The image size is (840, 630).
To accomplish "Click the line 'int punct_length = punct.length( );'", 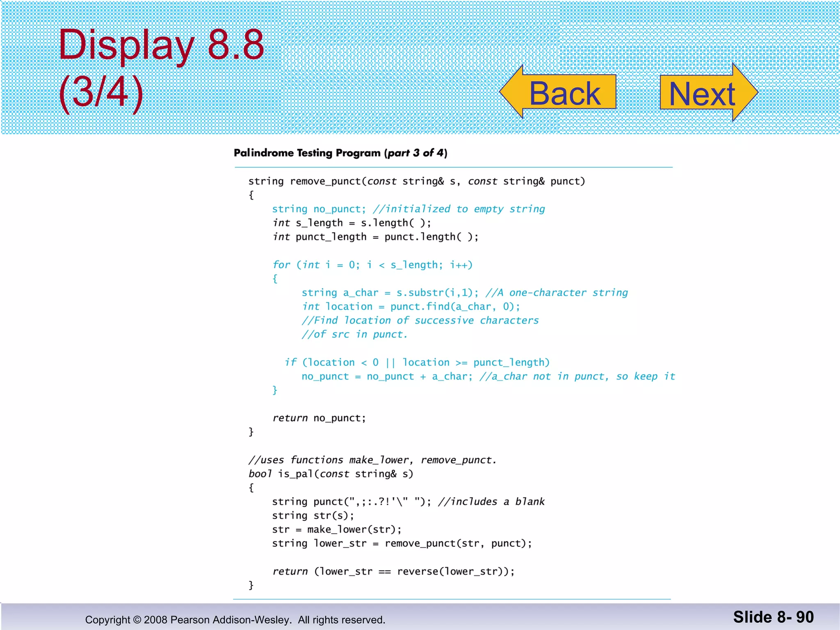I will (x=376, y=237).
